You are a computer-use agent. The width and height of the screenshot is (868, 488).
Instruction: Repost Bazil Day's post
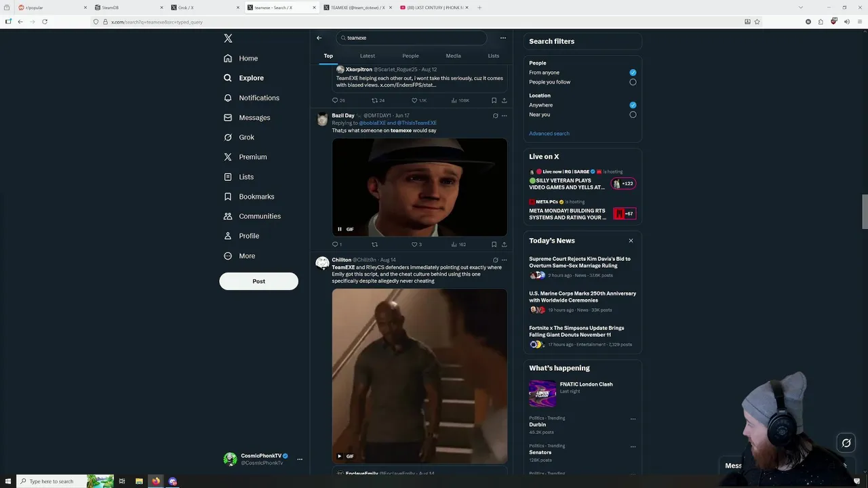[x=374, y=245]
